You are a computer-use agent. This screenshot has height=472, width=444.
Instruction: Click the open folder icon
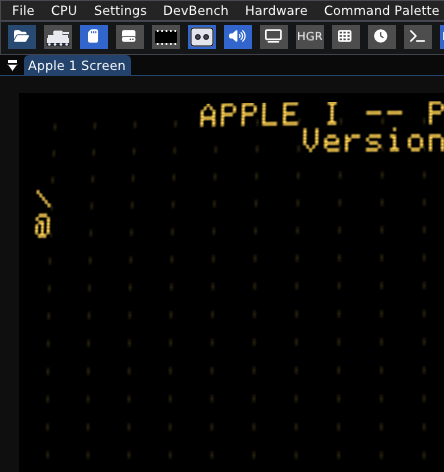coord(22,37)
